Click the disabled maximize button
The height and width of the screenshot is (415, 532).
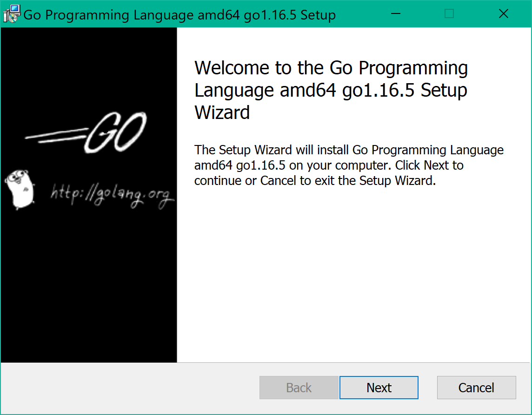pyautogui.click(x=449, y=14)
